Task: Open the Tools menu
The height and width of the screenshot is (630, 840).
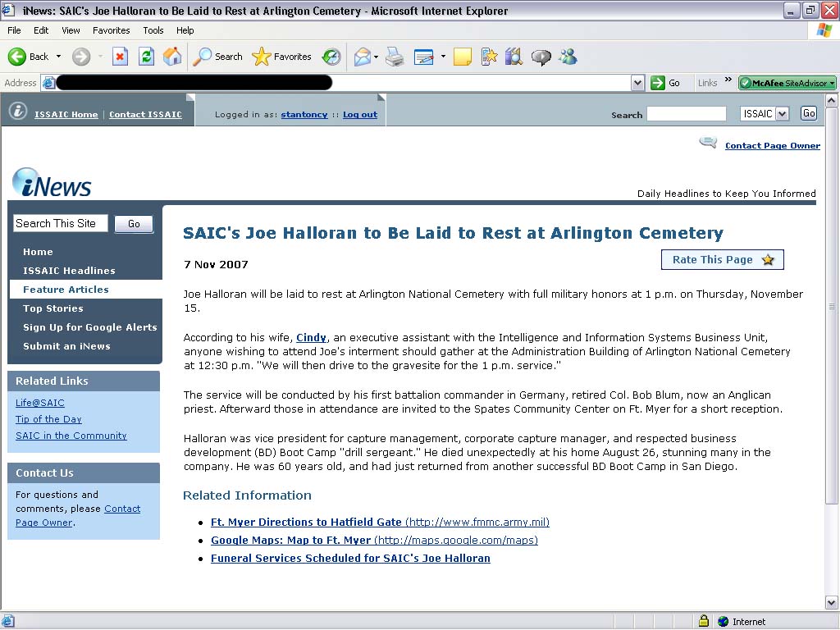Action: [153, 30]
